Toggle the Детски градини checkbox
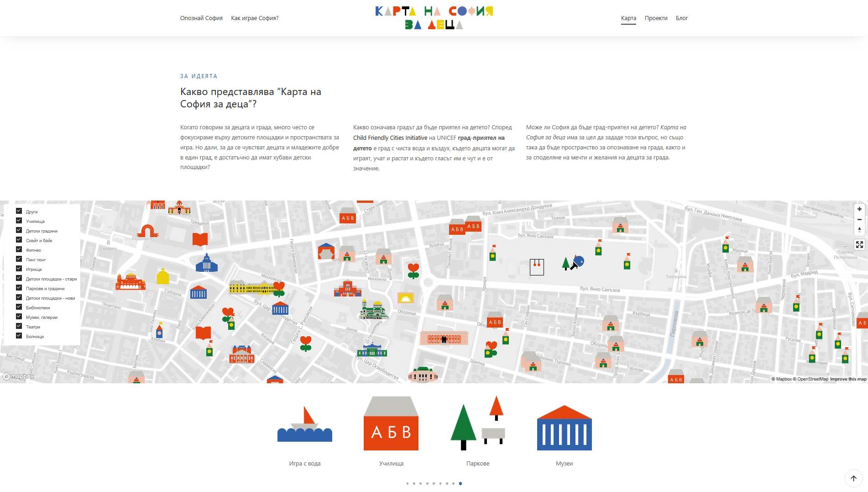868x492 pixels. pos(19,230)
